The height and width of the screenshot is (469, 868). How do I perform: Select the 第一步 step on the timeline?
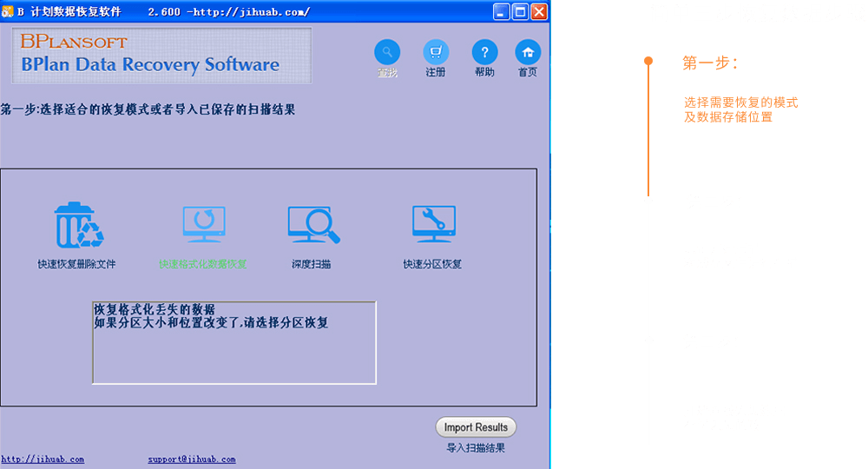pos(709,63)
